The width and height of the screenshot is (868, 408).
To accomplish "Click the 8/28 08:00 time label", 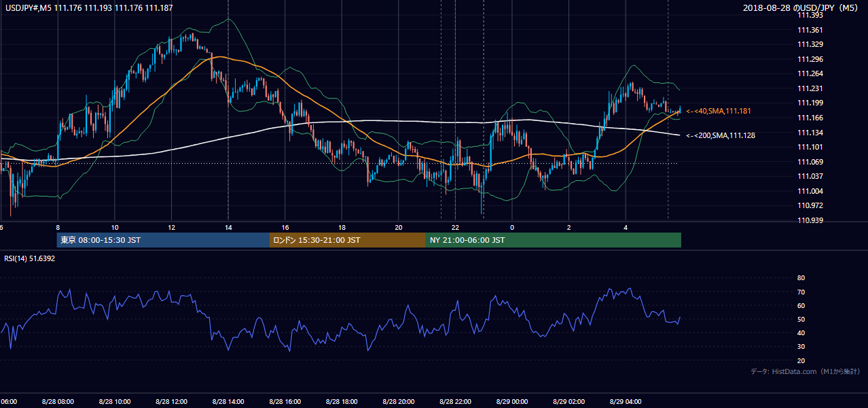I will (57, 402).
